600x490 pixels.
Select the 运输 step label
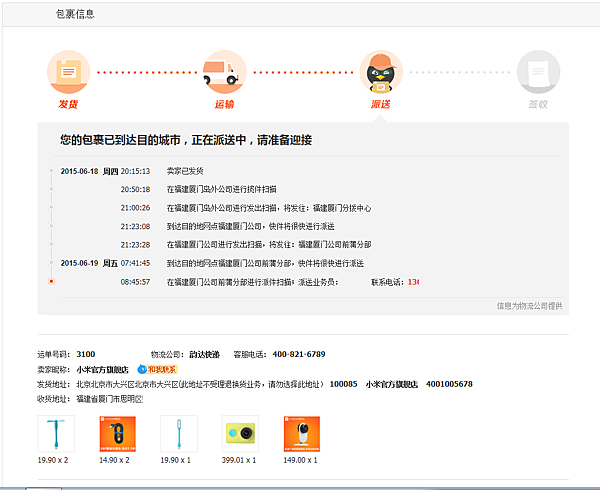(224, 104)
